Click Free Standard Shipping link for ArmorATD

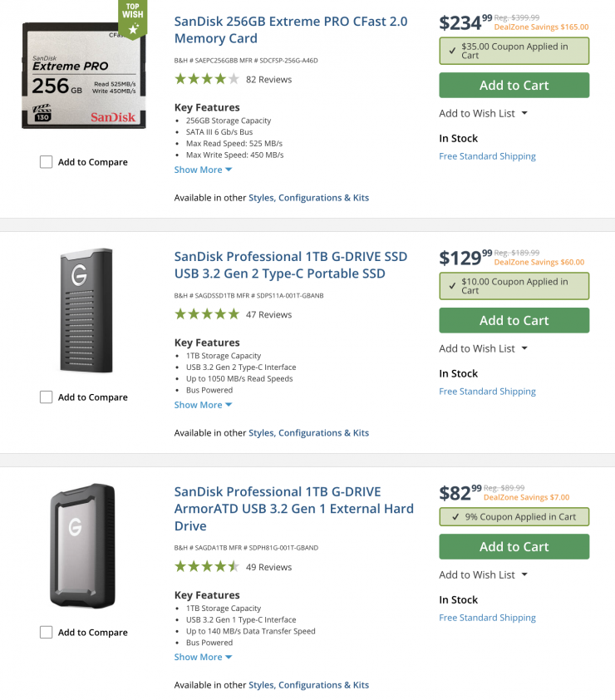pyautogui.click(x=487, y=618)
